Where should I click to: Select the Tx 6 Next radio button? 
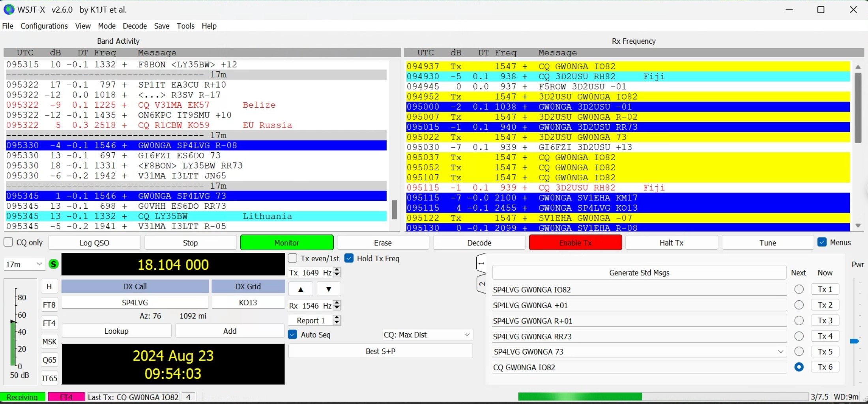pyautogui.click(x=799, y=367)
